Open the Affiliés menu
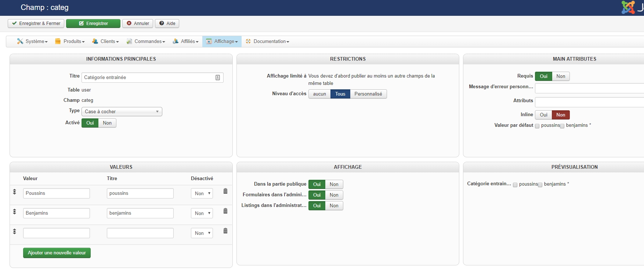This screenshot has height=279, width=644. pyautogui.click(x=186, y=42)
